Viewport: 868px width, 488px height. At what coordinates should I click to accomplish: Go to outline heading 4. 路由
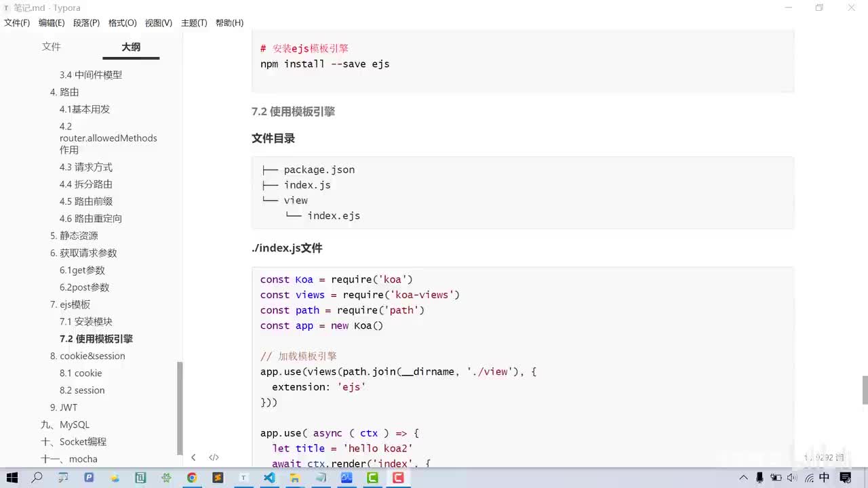[64, 92]
